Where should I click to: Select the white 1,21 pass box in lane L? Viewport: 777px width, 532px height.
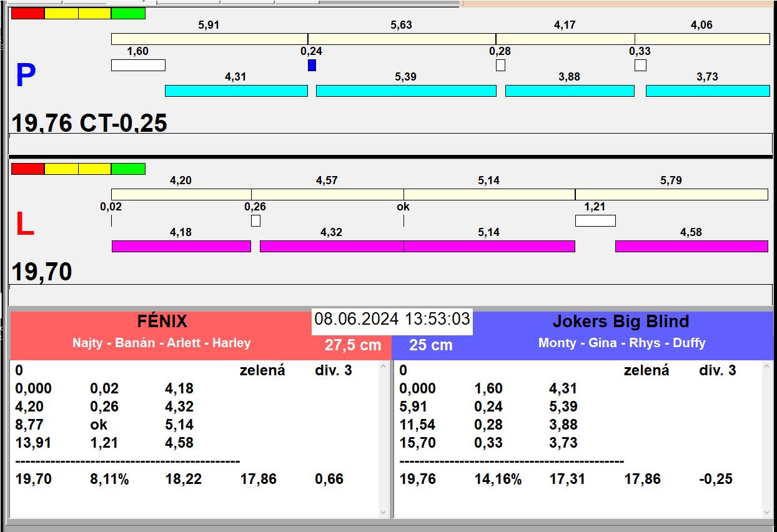point(595,220)
